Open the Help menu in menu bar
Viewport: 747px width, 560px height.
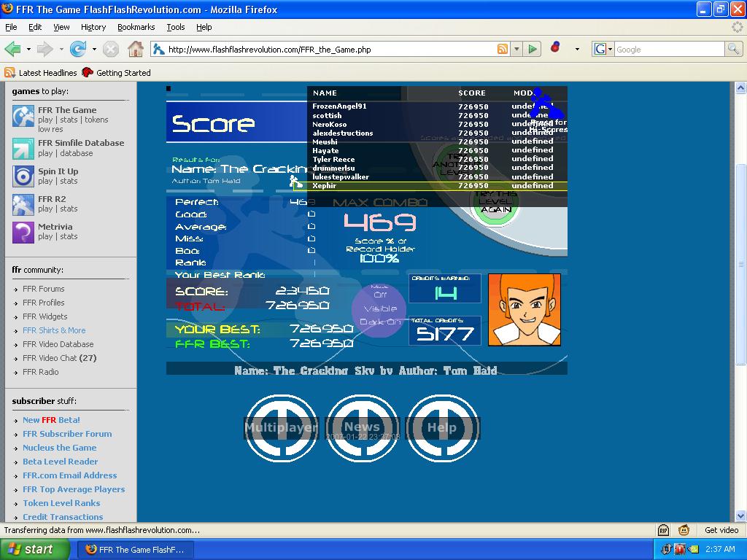click(x=204, y=27)
